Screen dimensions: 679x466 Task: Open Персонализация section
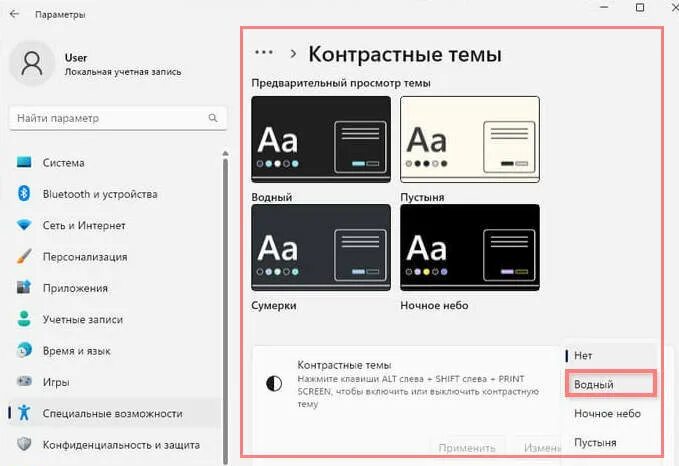point(115,256)
